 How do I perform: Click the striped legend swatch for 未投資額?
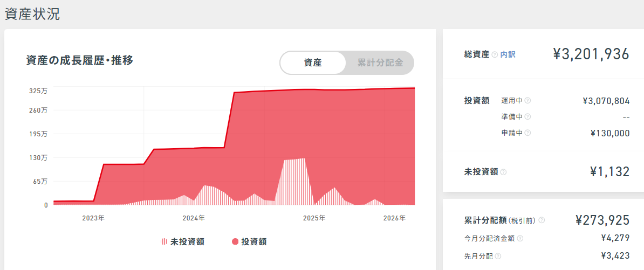coord(164,242)
